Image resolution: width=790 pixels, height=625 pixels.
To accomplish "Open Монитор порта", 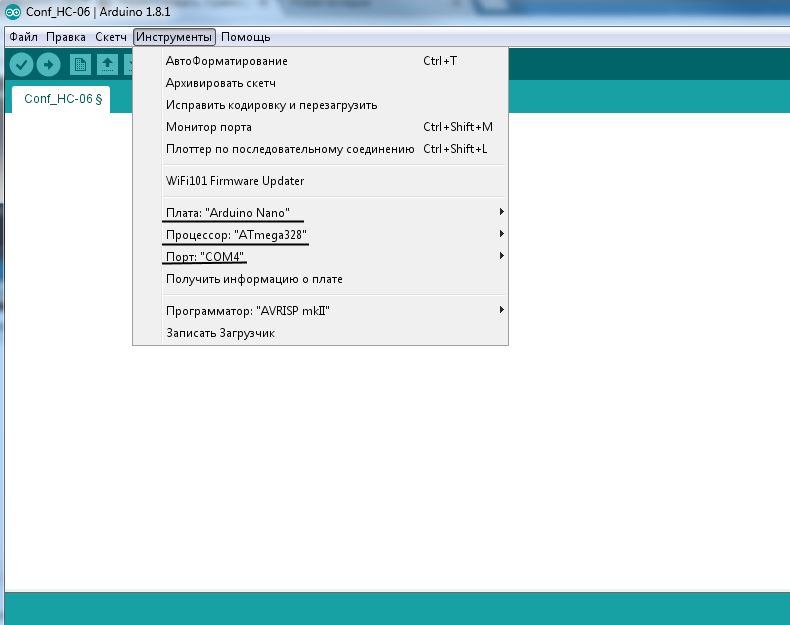I will click(320, 127).
